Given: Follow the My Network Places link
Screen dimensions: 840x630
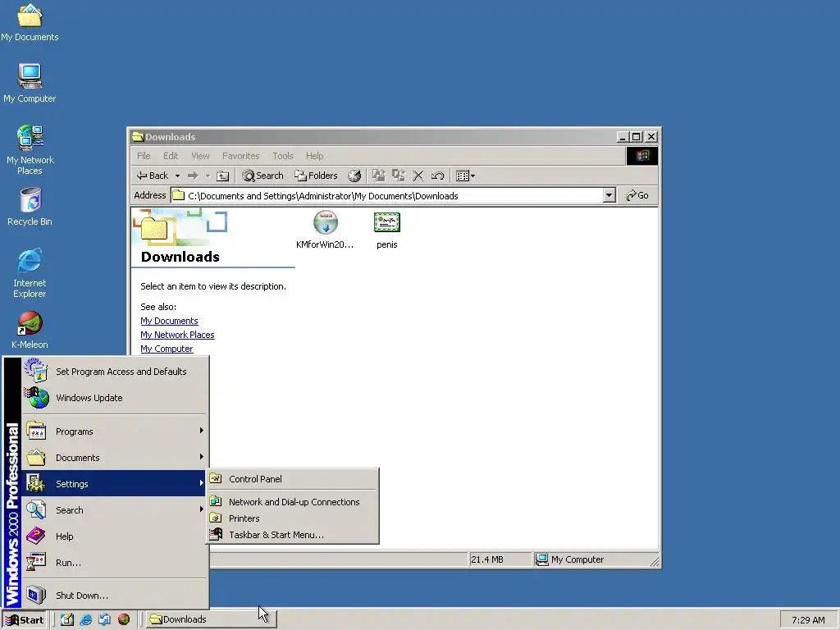Looking at the screenshot, I should tap(177, 335).
